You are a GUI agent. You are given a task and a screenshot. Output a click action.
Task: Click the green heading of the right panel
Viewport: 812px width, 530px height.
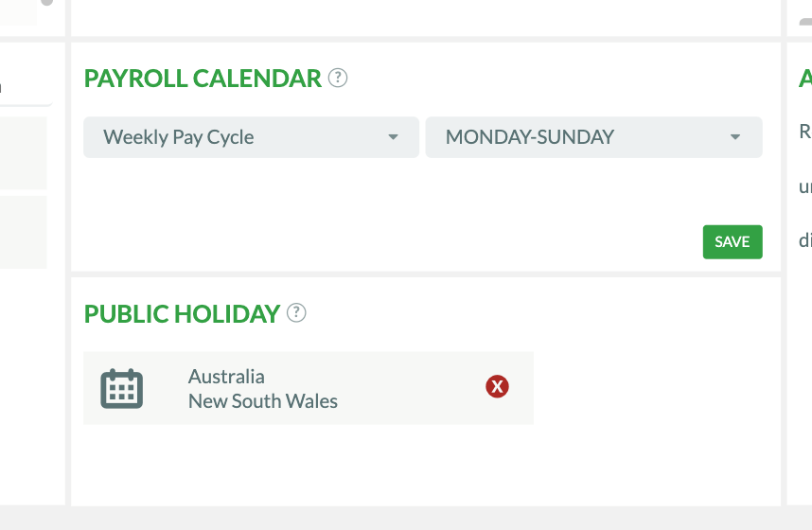(805, 79)
